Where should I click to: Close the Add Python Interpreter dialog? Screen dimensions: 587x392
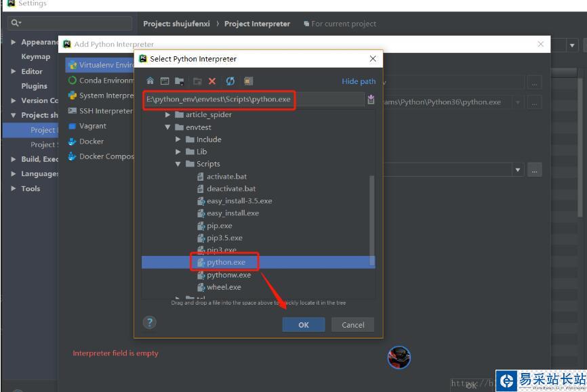pyautogui.click(x=541, y=44)
